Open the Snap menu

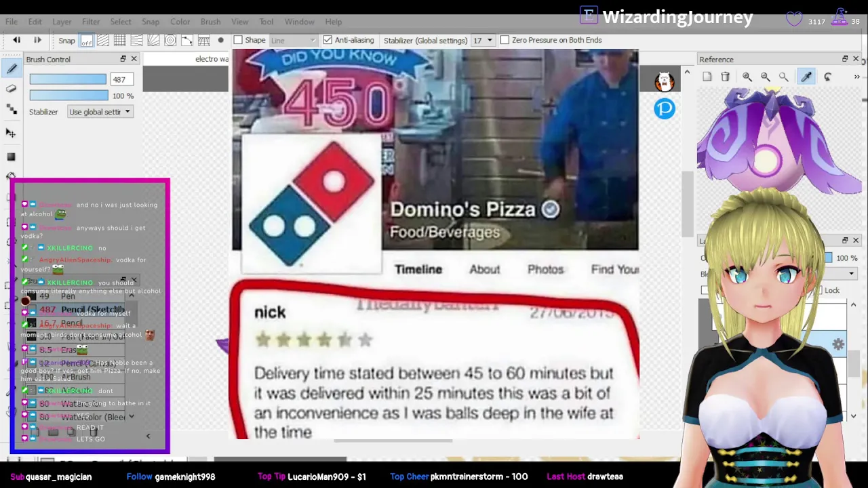point(151,22)
